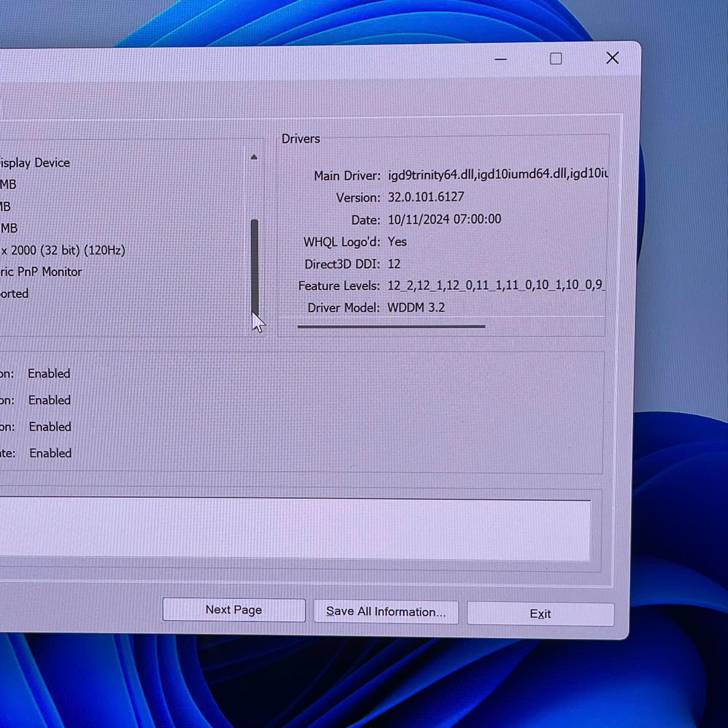The width and height of the screenshot is (728, 728).
Task: Exit the DirectX Diagnostic Tool
Action: [540, 614]
